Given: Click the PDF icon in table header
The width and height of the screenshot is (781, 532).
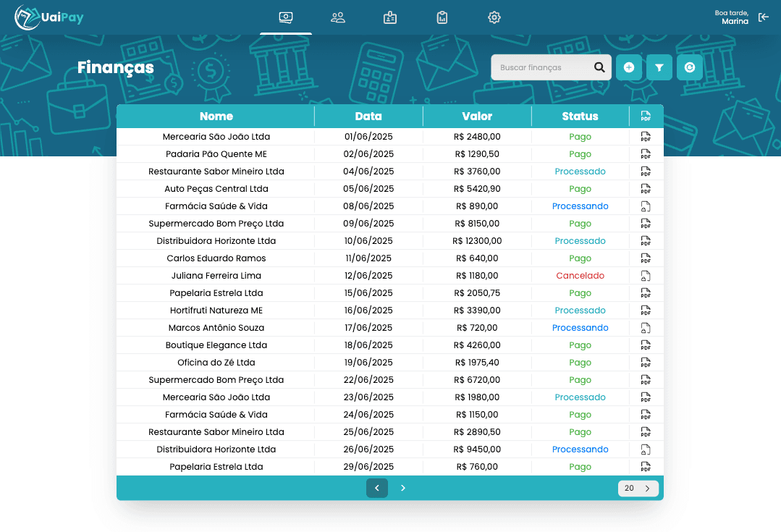Looking at the screenshot, I should pos(646,116).
